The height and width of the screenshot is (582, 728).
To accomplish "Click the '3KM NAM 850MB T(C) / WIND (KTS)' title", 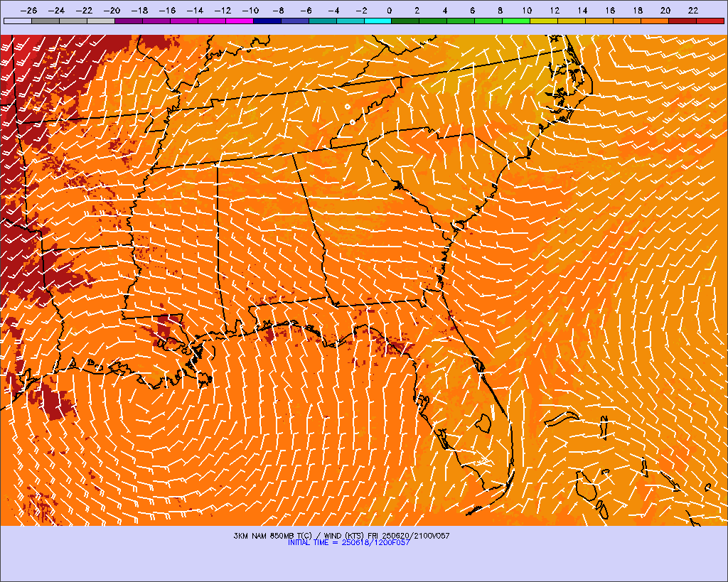I will [x=299, y=536].
